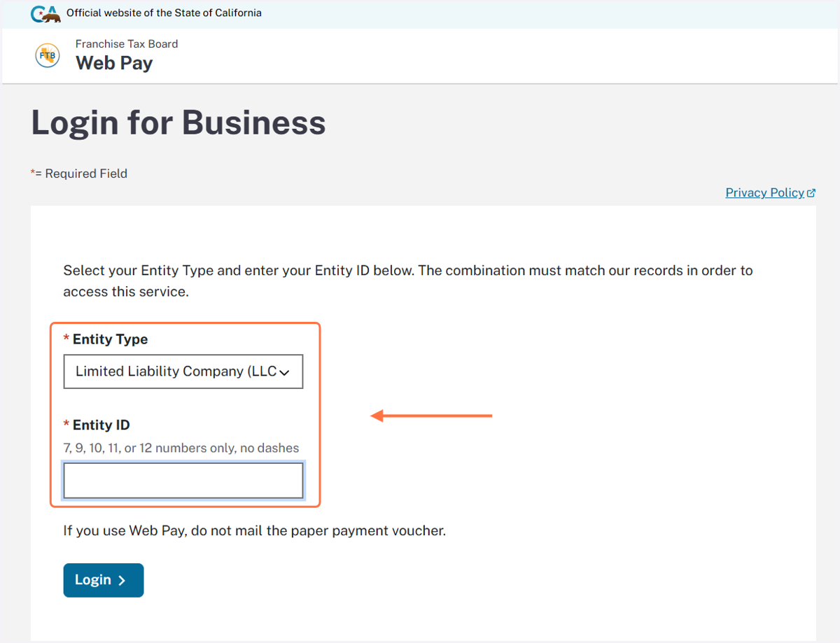Click the Entity Type field label

point(110,339)
